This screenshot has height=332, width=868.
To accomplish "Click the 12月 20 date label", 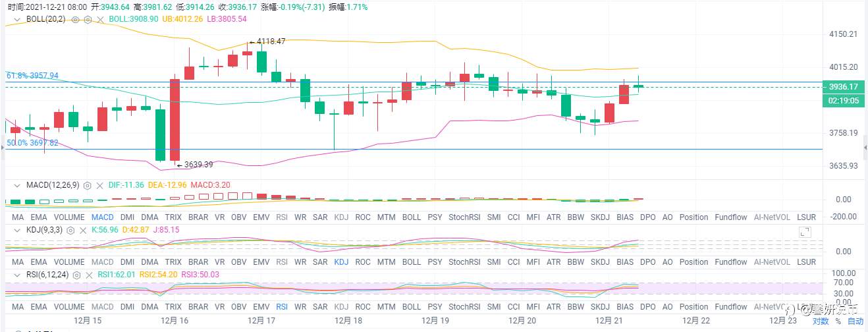I will point(522,321).
